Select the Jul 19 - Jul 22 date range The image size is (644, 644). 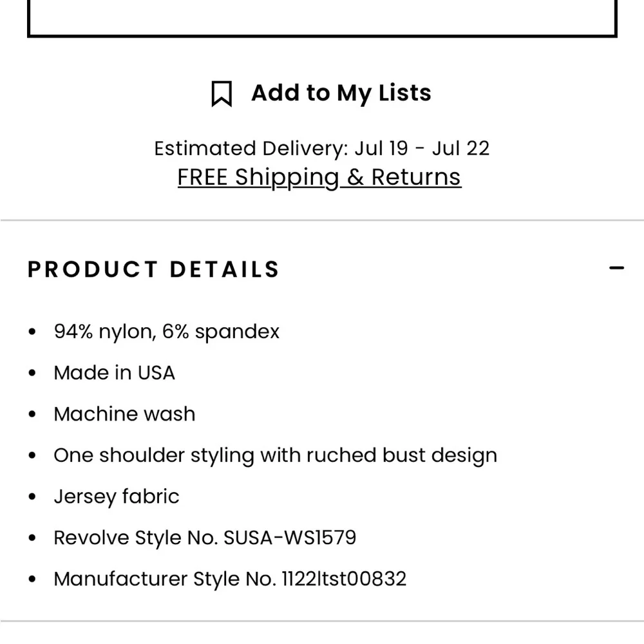pyautogui.click(x=422, y=149)
